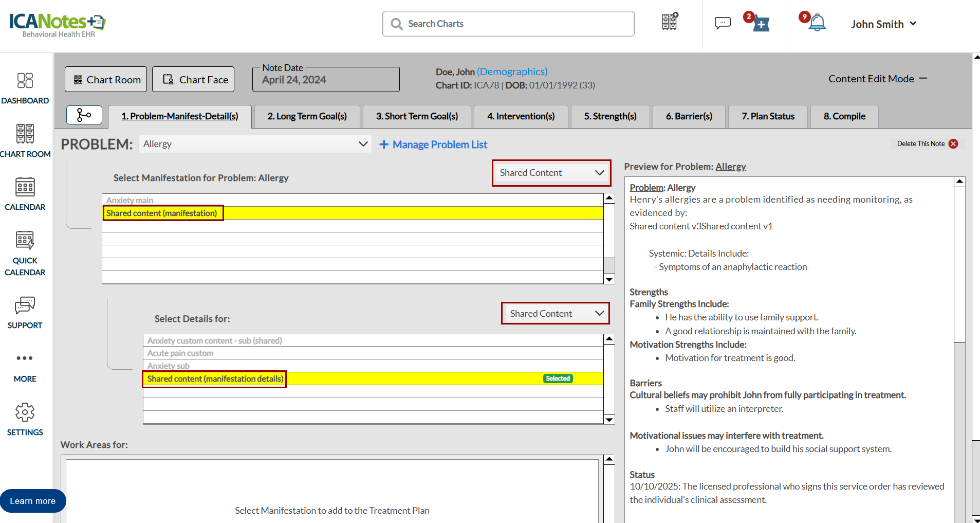Switch to 2. Long Term Goal(s) tab
The image size is (980, 523).
[307, 117]
